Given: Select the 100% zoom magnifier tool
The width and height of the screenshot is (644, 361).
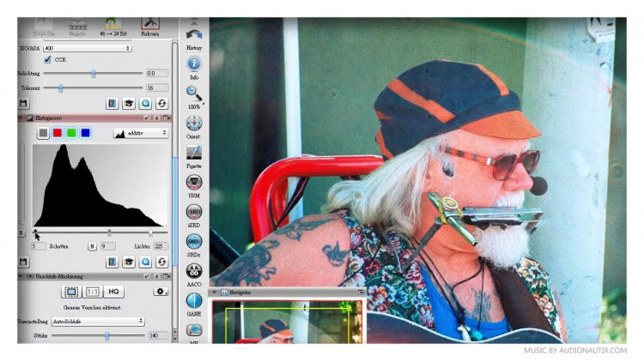Looking at the screenshot, I should tap(194, 94).
